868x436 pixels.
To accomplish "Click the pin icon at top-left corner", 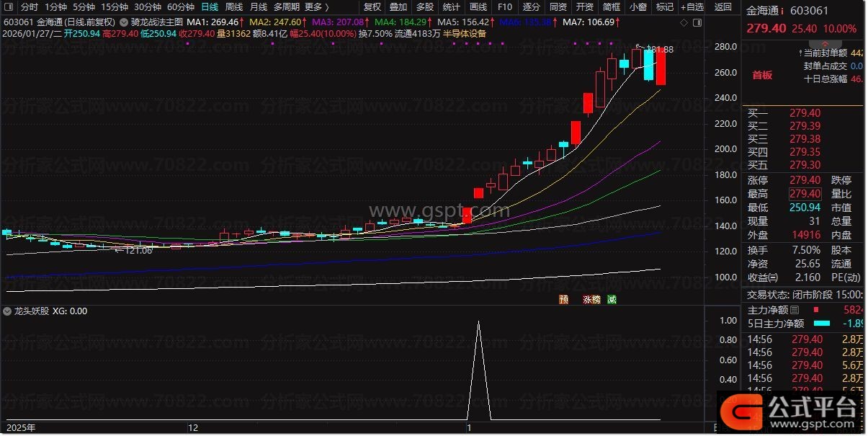I will [x=9, y=7].
